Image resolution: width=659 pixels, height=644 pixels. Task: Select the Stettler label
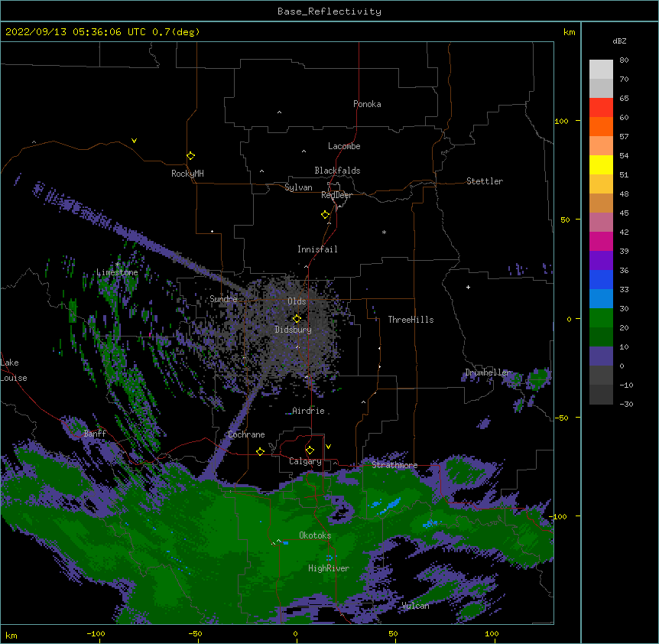click(485, 181)
